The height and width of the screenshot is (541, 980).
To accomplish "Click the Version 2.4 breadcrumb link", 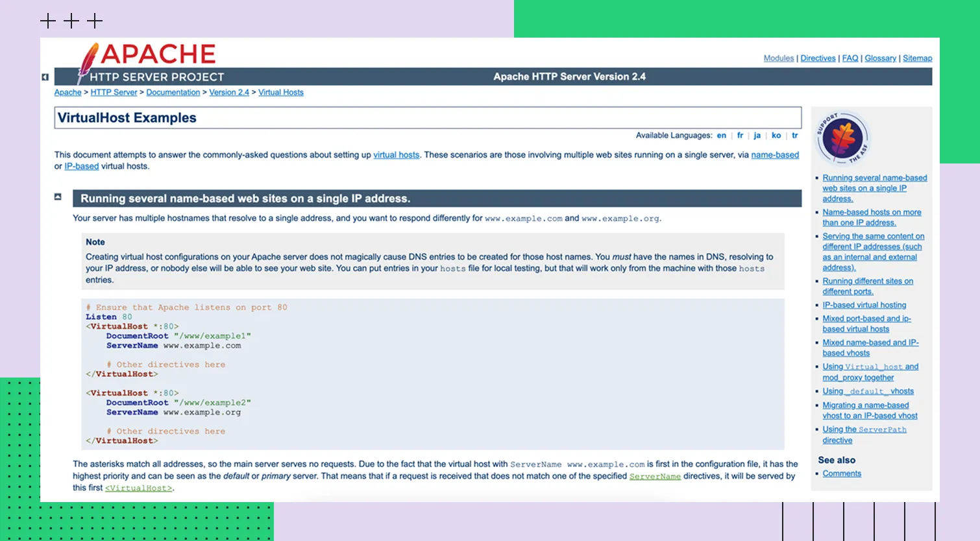I will (x=228, y=93).
